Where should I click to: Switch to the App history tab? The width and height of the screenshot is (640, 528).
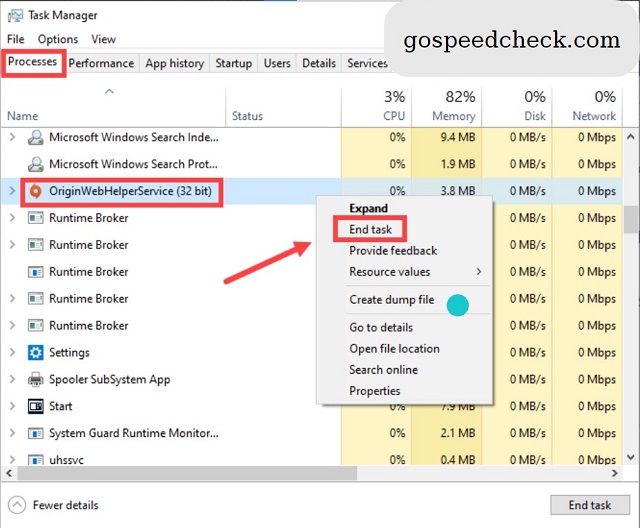175,63
